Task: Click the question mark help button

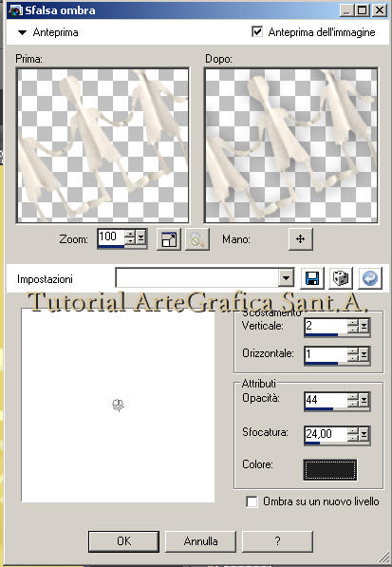Action: tap(277, 541)
